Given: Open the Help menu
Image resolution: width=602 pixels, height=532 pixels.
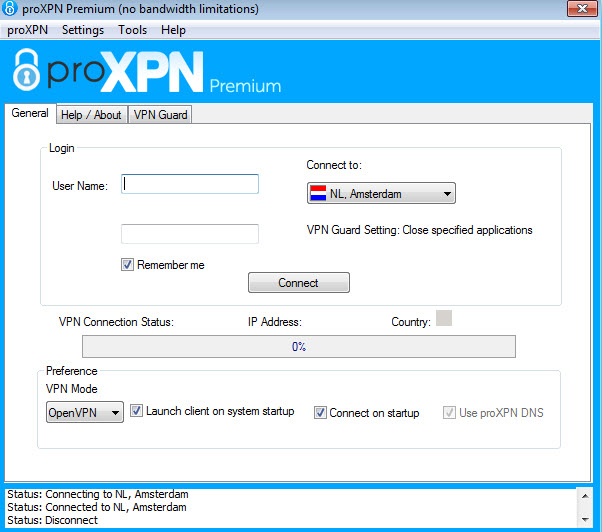Looking at the screenshot, I should (x=173, y=30).
